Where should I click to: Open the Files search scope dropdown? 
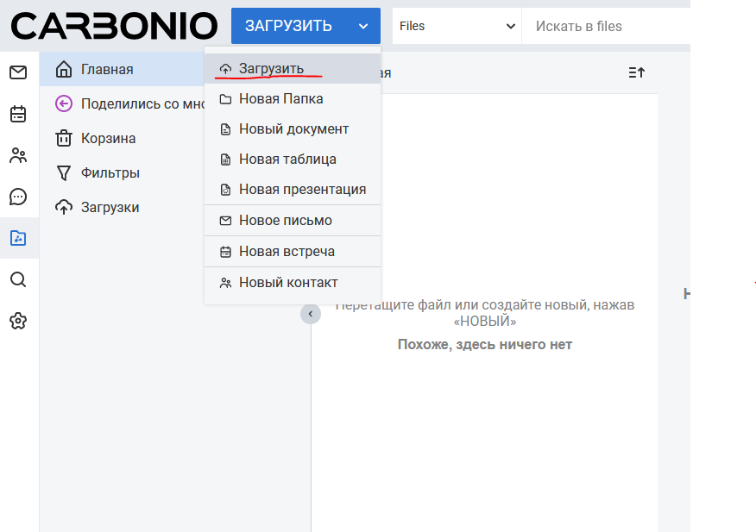tap(457, 26)
